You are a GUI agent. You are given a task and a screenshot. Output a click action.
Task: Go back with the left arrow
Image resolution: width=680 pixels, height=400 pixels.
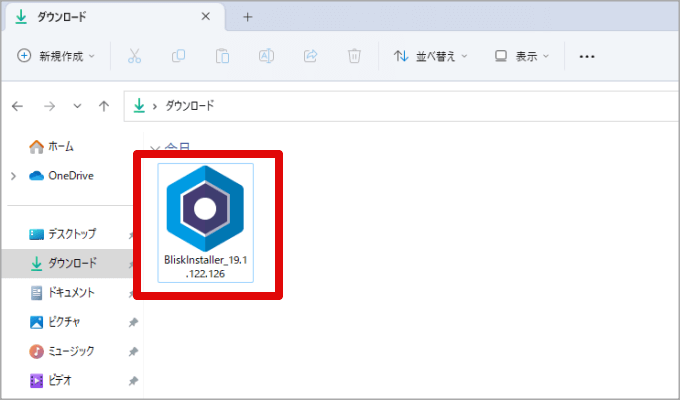click(17, 106)
